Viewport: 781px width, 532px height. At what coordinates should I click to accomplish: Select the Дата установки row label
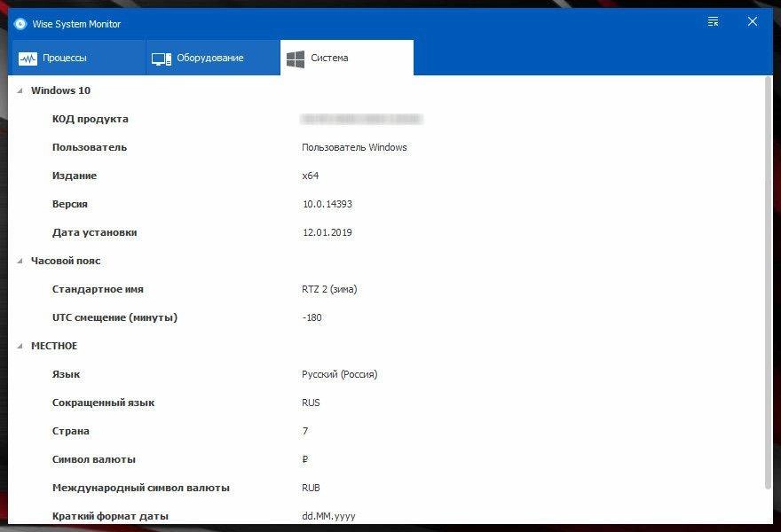click(x=95, y=232)
